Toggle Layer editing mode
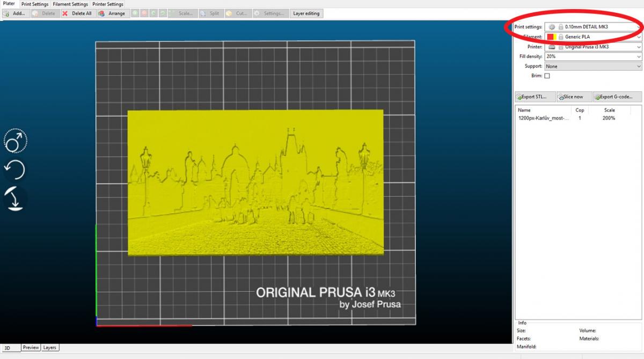The image size is (644, 359). coord(306,13)
